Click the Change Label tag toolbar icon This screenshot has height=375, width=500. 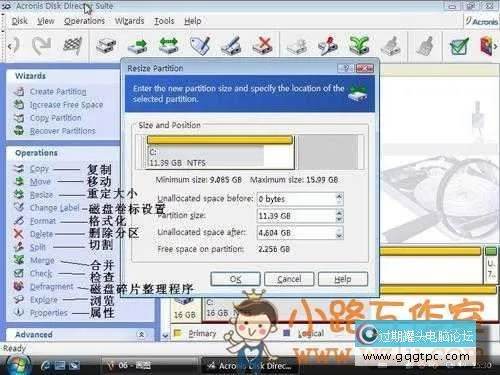pyautogui.click(x=200, y=45)
